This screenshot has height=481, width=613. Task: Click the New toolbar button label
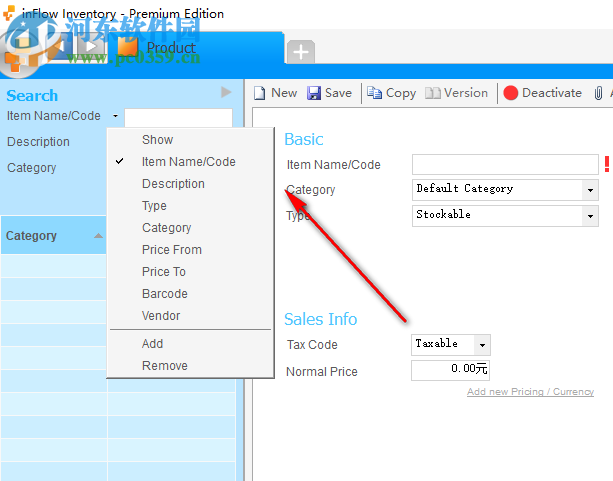point(284,93)
